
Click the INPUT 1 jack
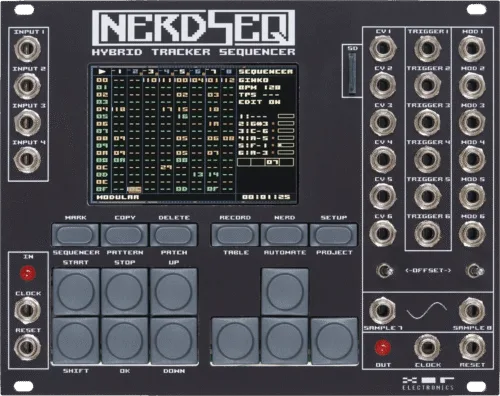coord(27,49)
